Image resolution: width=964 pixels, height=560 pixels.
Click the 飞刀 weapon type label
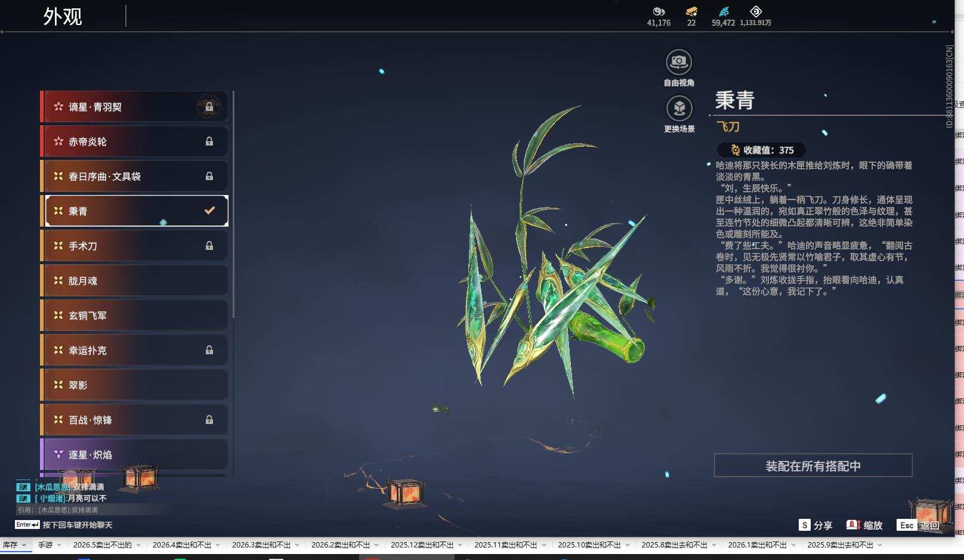pyautogui.click(x=728, y=126)
